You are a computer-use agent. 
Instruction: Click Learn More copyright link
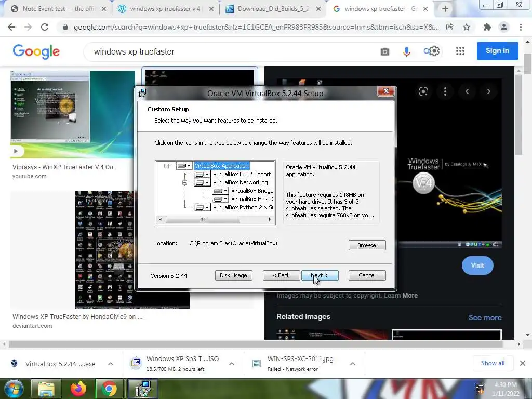[401, 296]
